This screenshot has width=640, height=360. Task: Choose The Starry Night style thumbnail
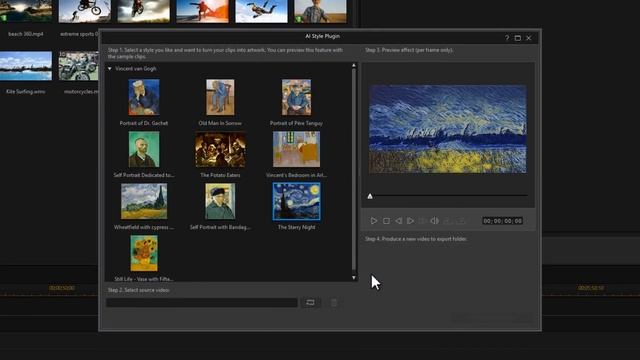click(x=296, y=201)
